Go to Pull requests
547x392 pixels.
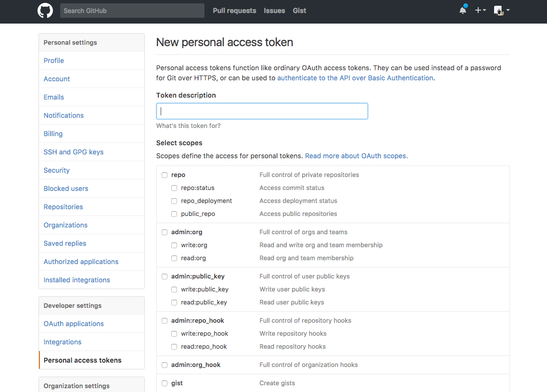click(x=234, y=11)
